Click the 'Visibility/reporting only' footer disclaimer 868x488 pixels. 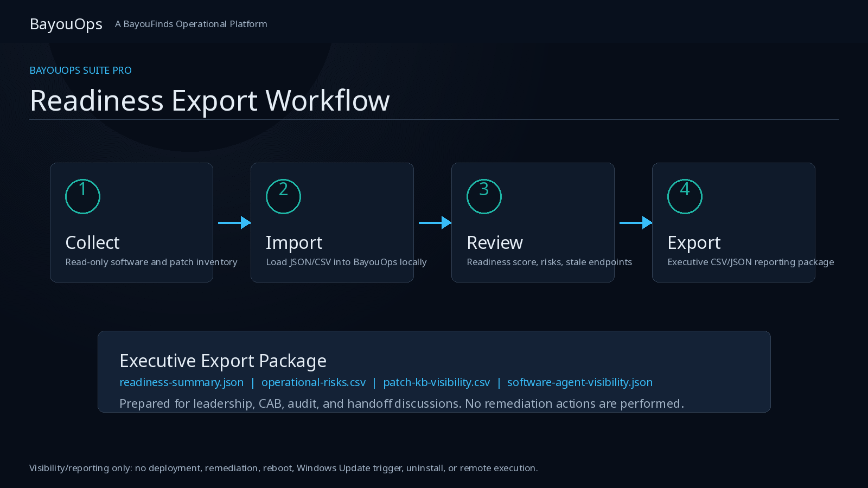coord(284,468)
